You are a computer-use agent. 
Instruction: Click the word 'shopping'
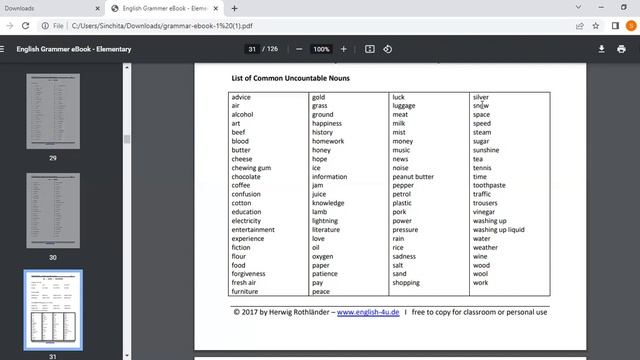tap(406, 282)
